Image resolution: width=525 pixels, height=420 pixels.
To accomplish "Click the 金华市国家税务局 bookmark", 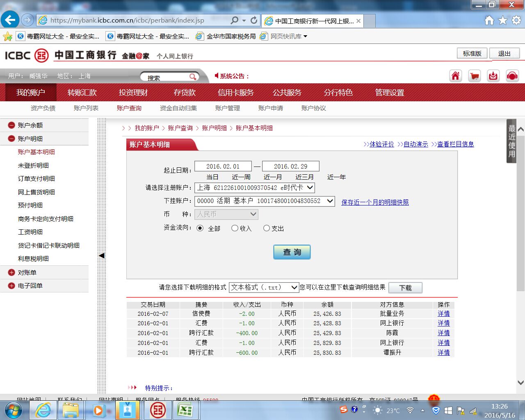I will 226,37.
